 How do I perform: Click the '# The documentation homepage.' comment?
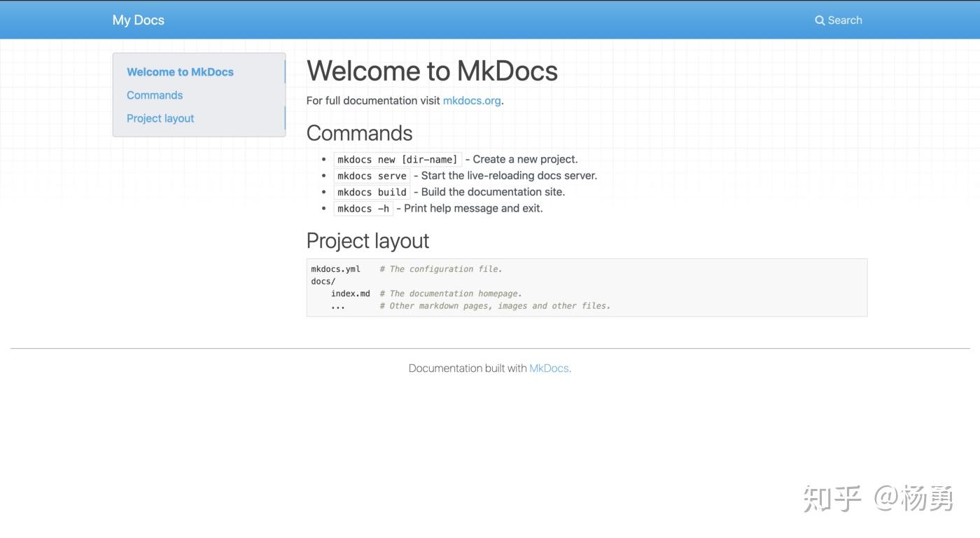click(451, 294)
